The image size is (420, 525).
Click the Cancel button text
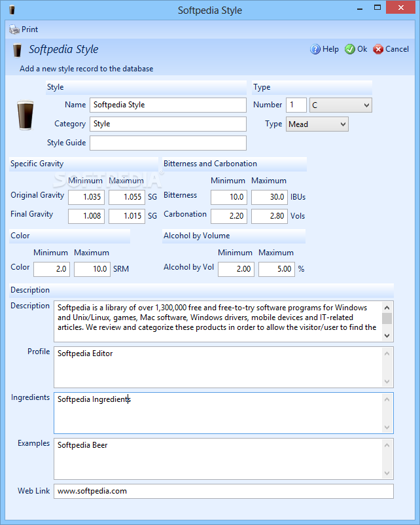point(397,49)
